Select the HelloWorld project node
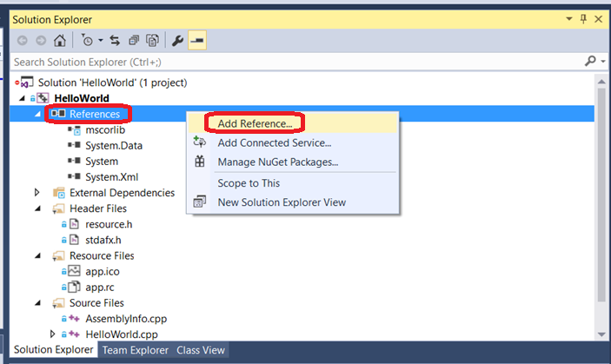 tap(82, 98)
